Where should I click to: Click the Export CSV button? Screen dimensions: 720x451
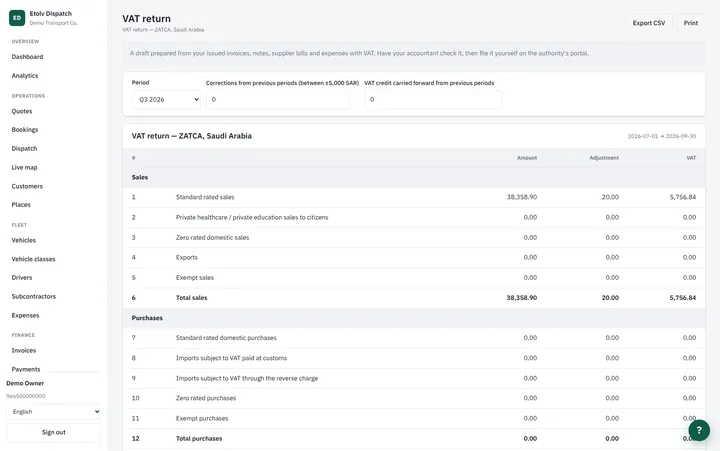[648, 23]
